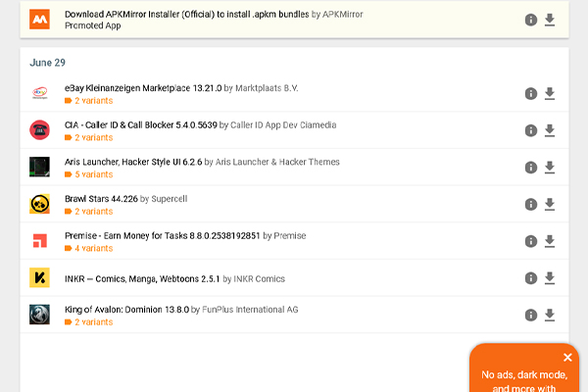Screen dimensions: 588x392
Task: Download APKMirror Installer promoted app
Action: 550,20
